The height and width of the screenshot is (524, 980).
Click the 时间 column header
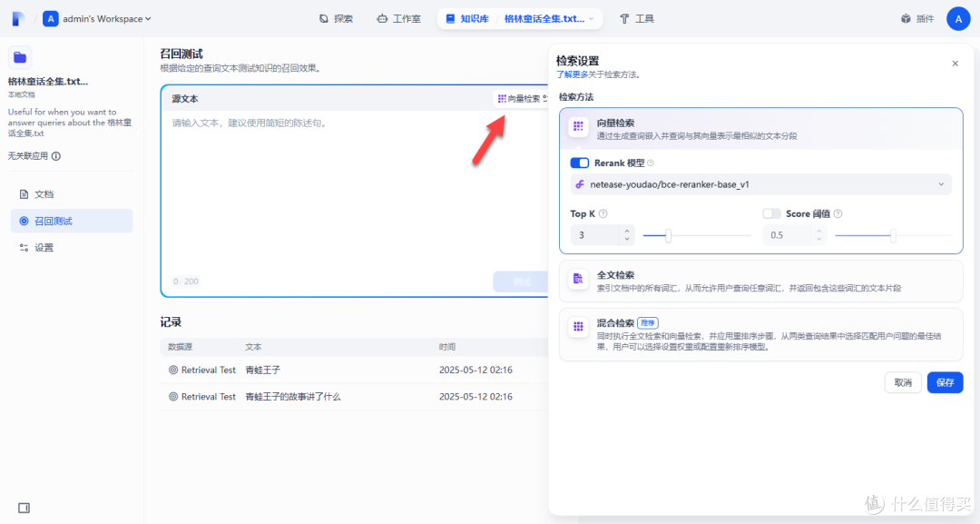pyautogui.click(x=446, y=347)
